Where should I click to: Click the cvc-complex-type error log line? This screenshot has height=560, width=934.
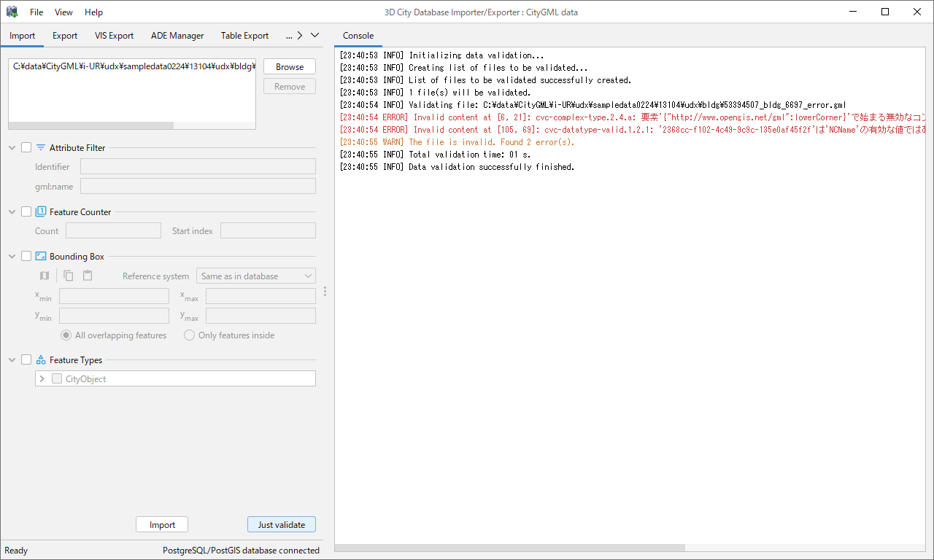633,117
